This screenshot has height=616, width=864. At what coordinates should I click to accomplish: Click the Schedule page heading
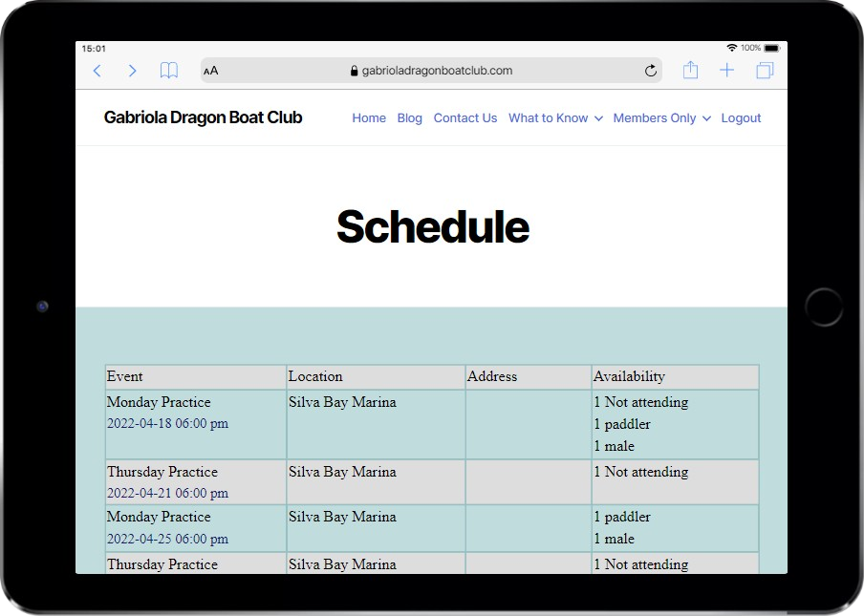click(x=433, y=226)
